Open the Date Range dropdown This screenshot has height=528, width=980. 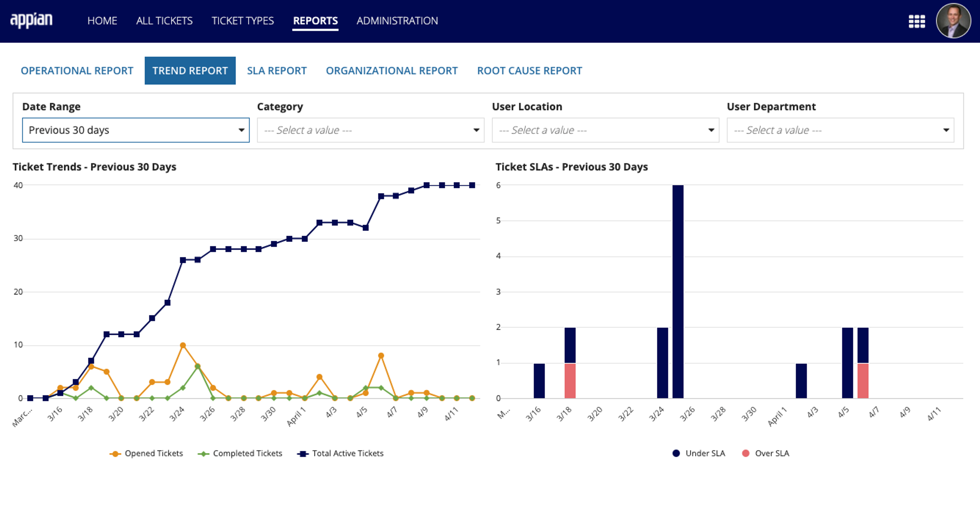coord(136,130)
